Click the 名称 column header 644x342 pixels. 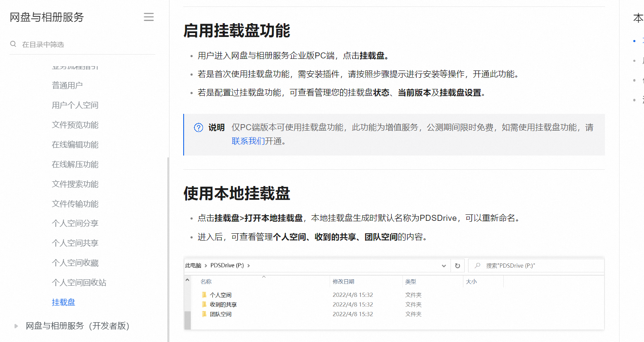pos(206,282)
